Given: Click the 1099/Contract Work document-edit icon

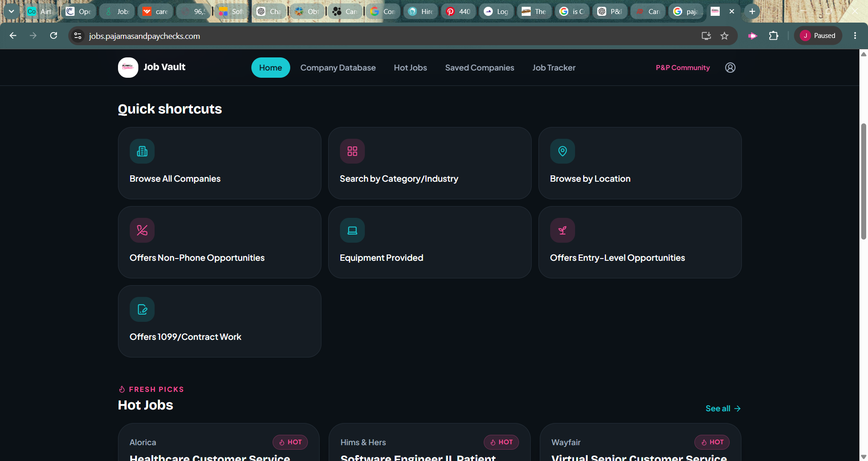Looking at the screenshot, I should coord(142,310).
